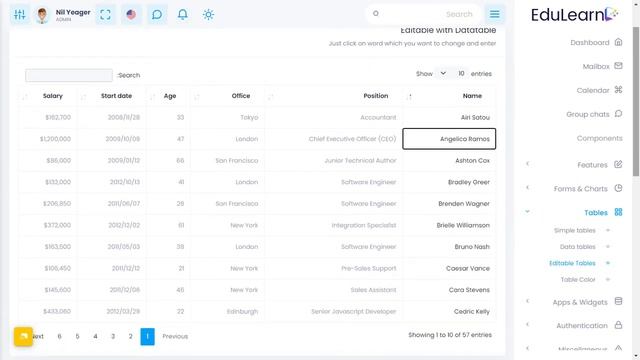Screen dimensions: 640x360
Task: Toggle the sun light/dark theme
Action: coord(208,15)
